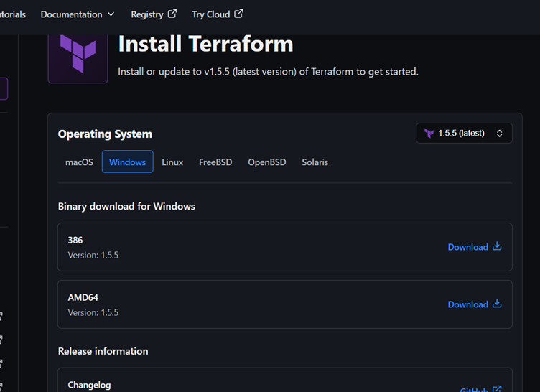Open the Registry link in the nav bar
The height and width of the screenshot is (392, 540).
click(x=154, y=14)
